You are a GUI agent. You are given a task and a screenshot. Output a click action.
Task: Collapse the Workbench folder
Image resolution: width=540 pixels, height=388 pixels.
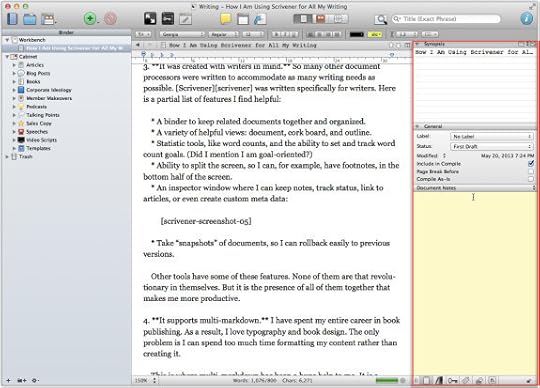coord(7,40)
